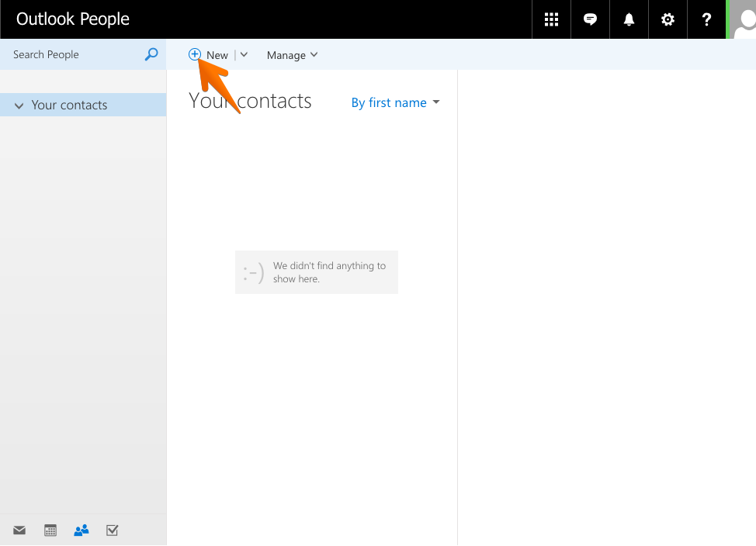Open the Skype chat icon
This screenshot has width=756, height=546.
[x=590, y=19]
